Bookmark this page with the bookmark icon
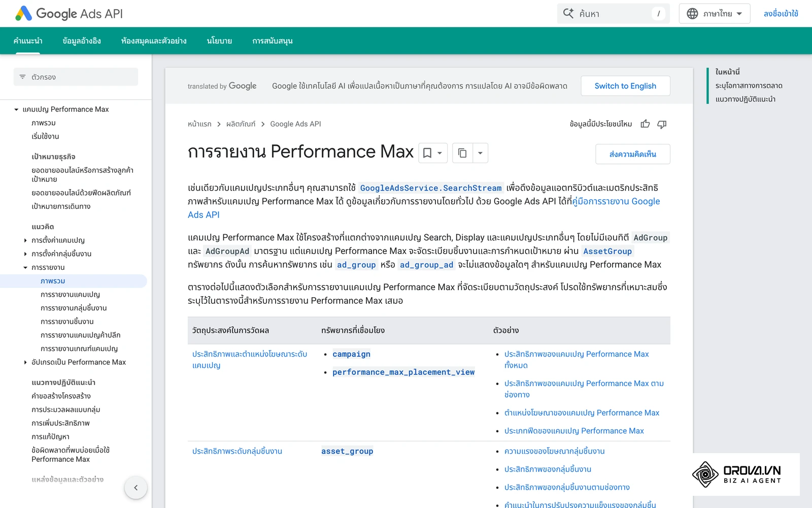 pos(427,153)
